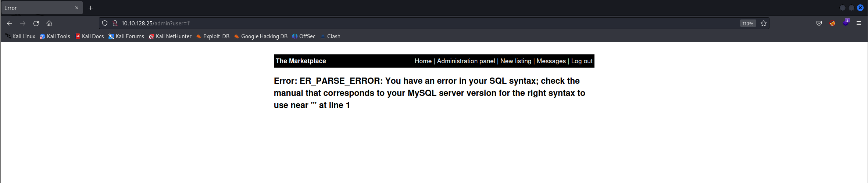This screenshot has height=183, width=868.
Task: Click the purple extension icon with badge 3
Action: (x=846, y=23)
